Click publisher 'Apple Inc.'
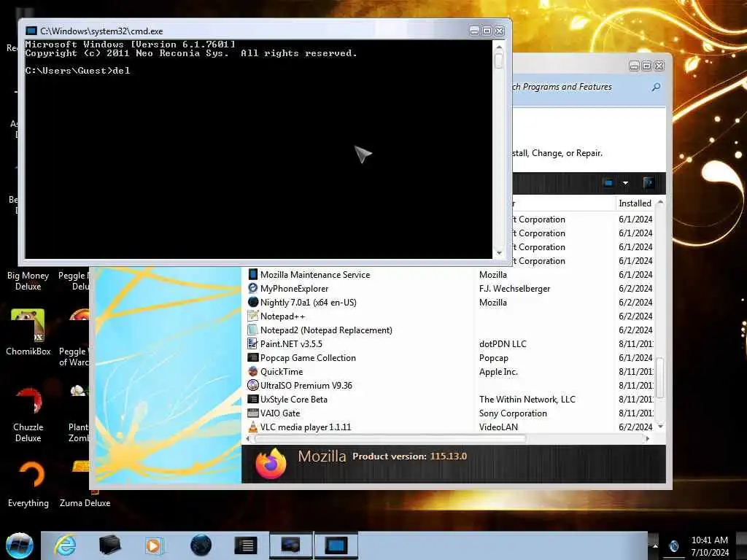Screen dimensions: 747x560 coord(498,371)
